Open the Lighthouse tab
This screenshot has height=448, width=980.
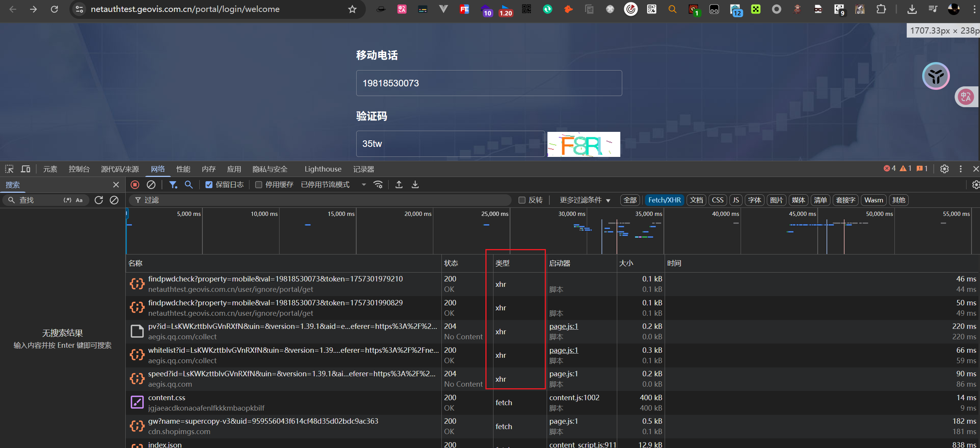click(323, 169)
